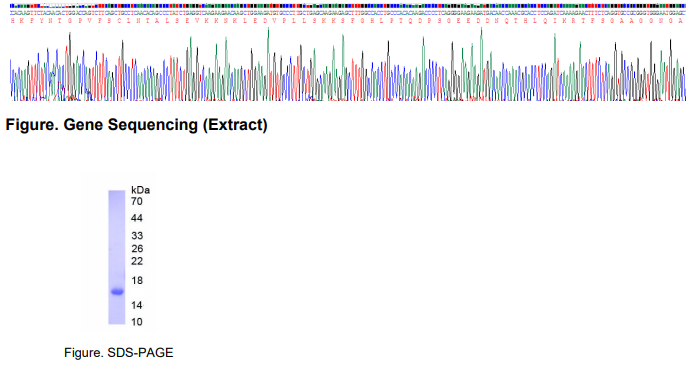Image resolution: width=692 pixels, height=366 pixels.
Task: Click the word Figure in bold heading
Action: 32,125
